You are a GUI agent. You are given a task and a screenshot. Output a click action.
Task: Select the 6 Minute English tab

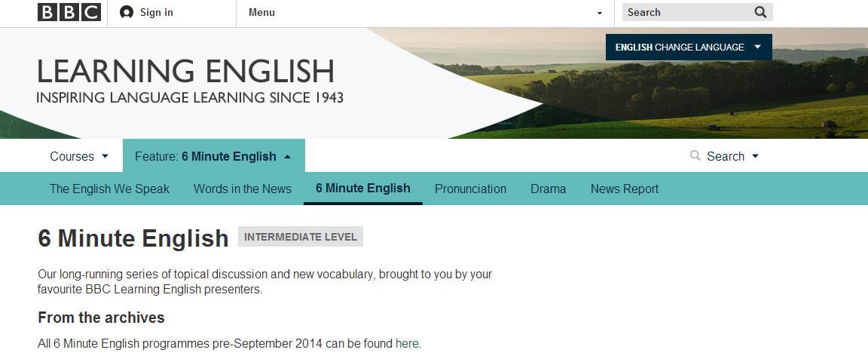point(363,189)
